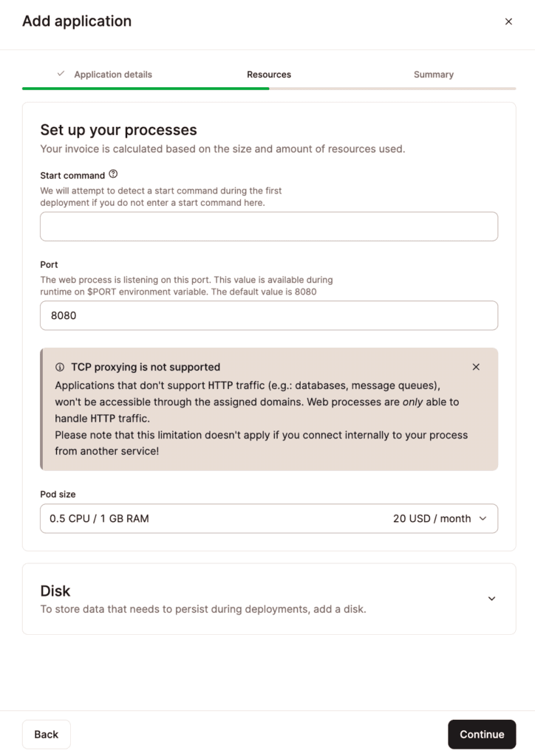The image size is (535, 756).
Task: Open the Pod size dropdown
Action: coord(269,518)
